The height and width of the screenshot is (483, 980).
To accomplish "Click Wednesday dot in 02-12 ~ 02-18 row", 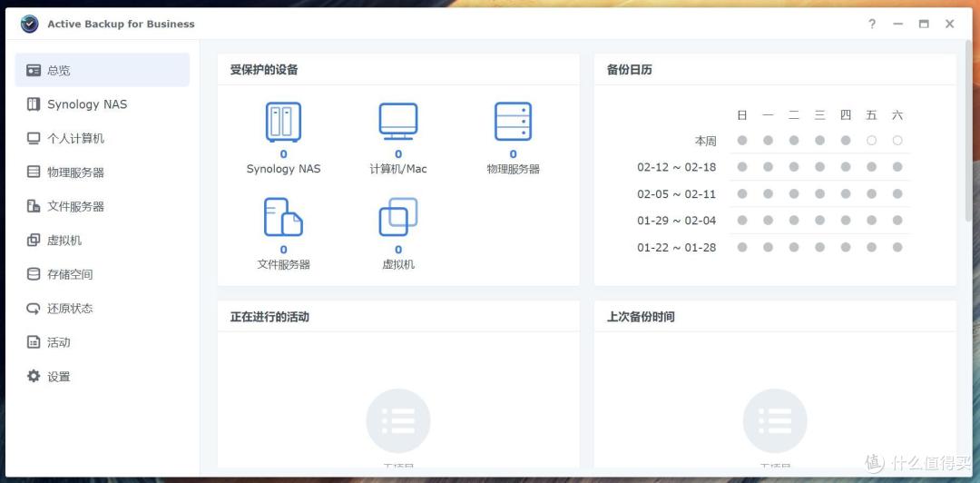I will [819, 167].
